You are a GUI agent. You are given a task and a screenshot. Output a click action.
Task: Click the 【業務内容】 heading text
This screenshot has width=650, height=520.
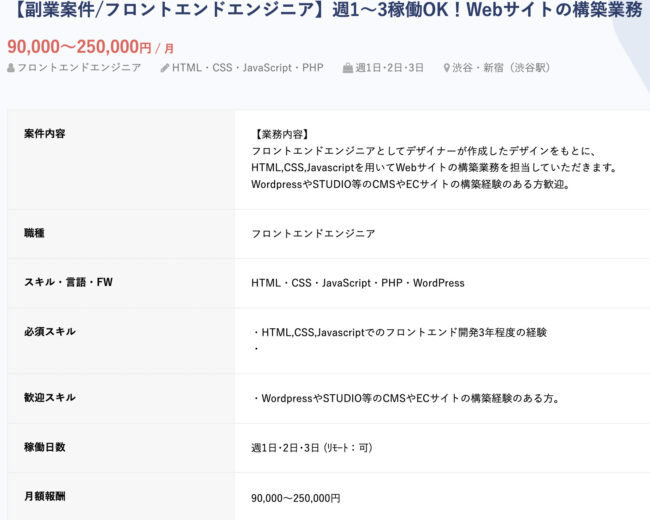tap(281, 134)
